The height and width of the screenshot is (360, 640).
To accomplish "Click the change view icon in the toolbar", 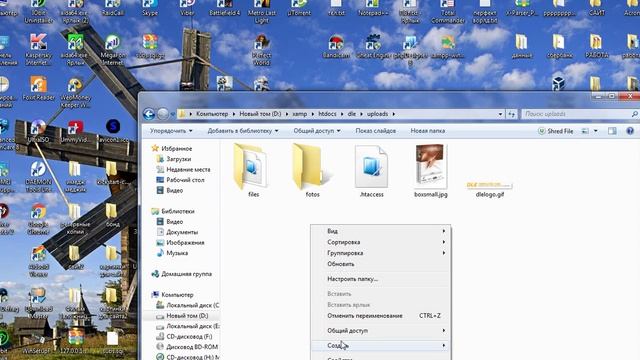I will (585, 131).
